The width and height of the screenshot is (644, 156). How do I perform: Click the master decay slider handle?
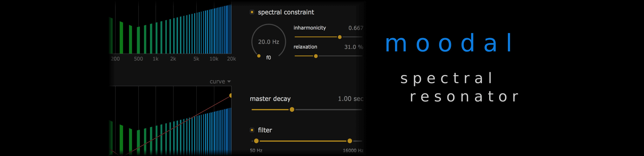point(292,110)
